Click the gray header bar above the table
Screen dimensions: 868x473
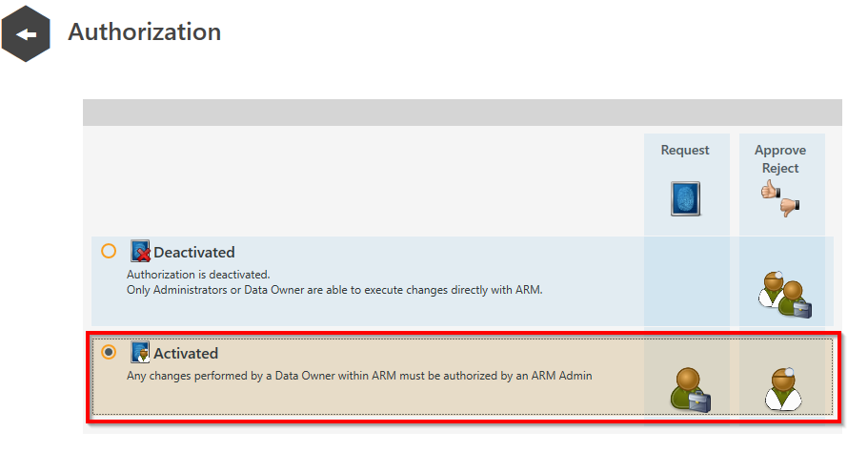coord(462,113)
